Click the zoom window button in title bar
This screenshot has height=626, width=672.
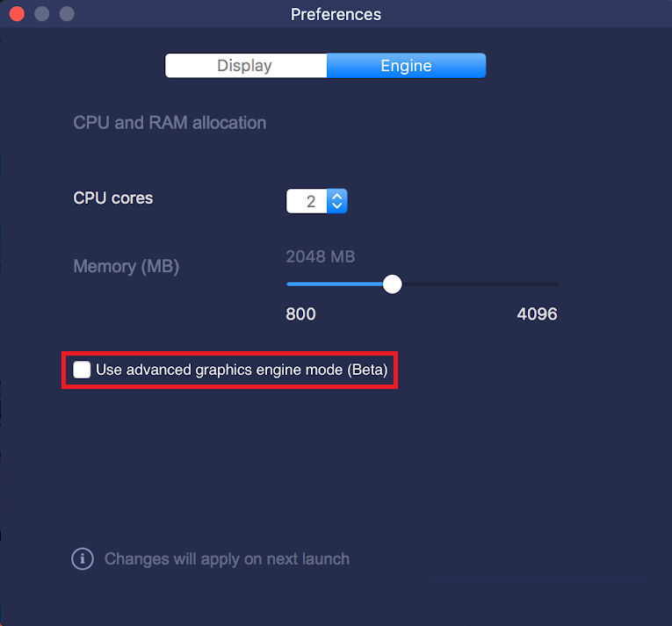point(67,14)
